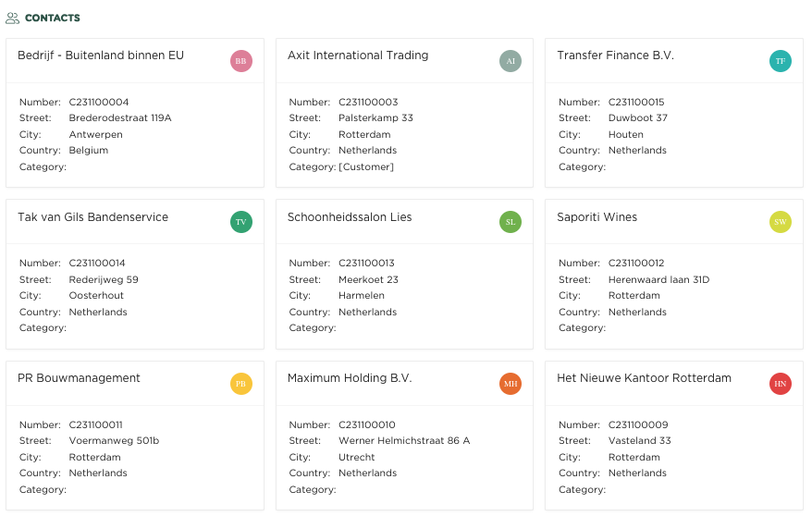Click the Contacts people icon in header
Viewport: 812px width, 516px height.
[12, 18]
